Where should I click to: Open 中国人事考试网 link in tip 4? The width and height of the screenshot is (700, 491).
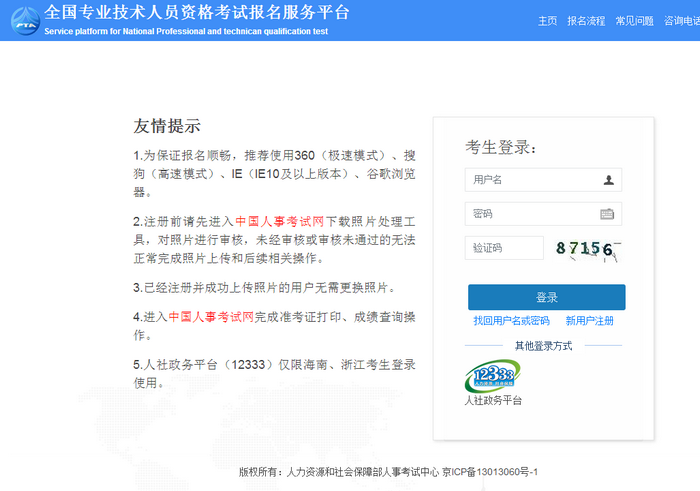click(213, 317)
